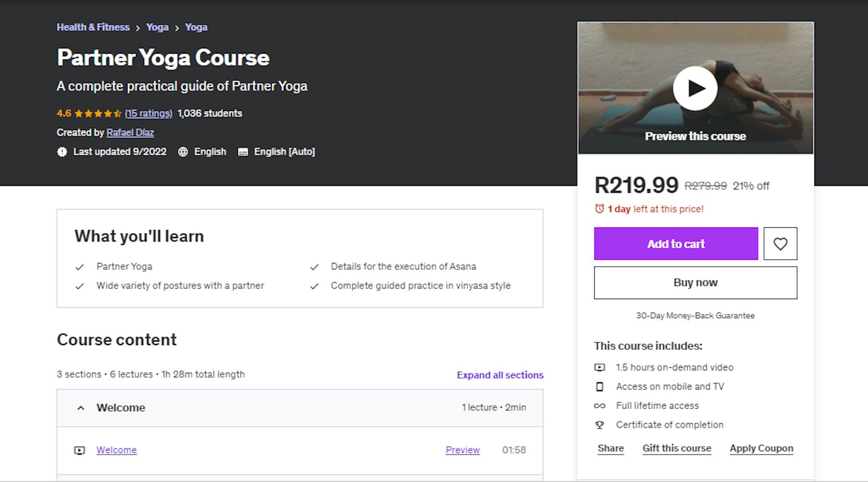This screenshot has height=482, width=868.
Task: Open the Yoga breadcrumb category
Action: coord(157,27)
